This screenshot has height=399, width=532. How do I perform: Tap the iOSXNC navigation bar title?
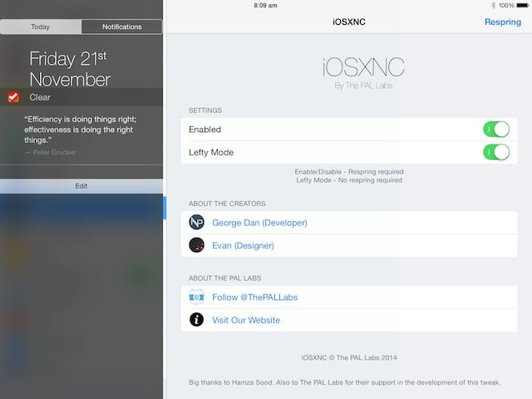click(349, 22)
